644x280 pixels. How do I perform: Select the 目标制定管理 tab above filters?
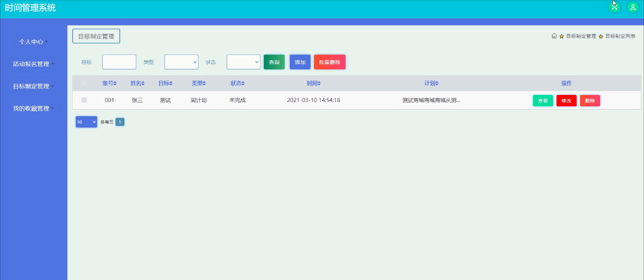(96, 36)
